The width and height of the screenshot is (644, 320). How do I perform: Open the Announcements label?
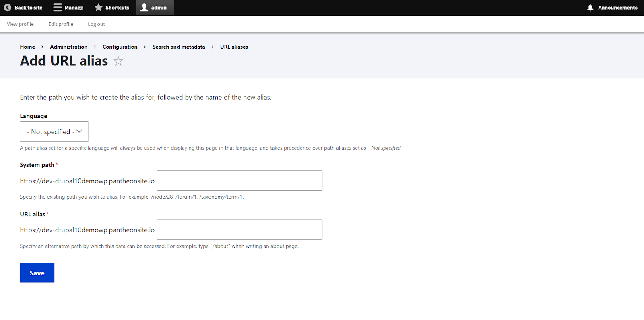[x=618, y=8]
